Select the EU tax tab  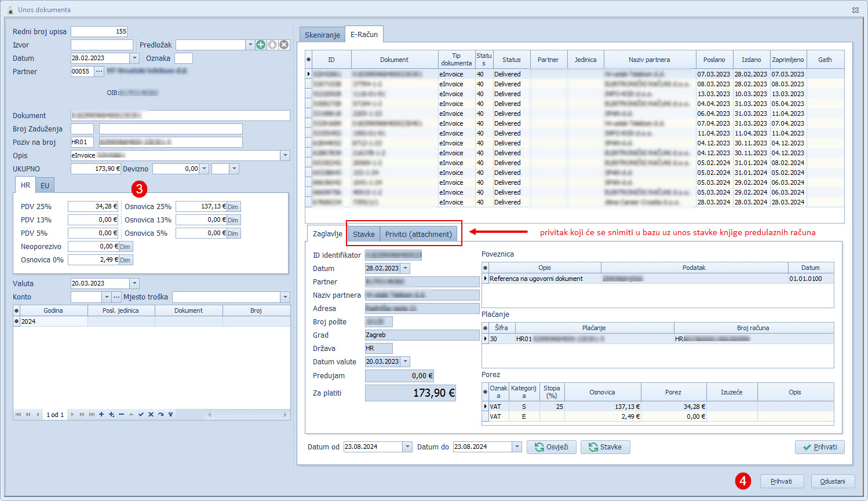45,185
